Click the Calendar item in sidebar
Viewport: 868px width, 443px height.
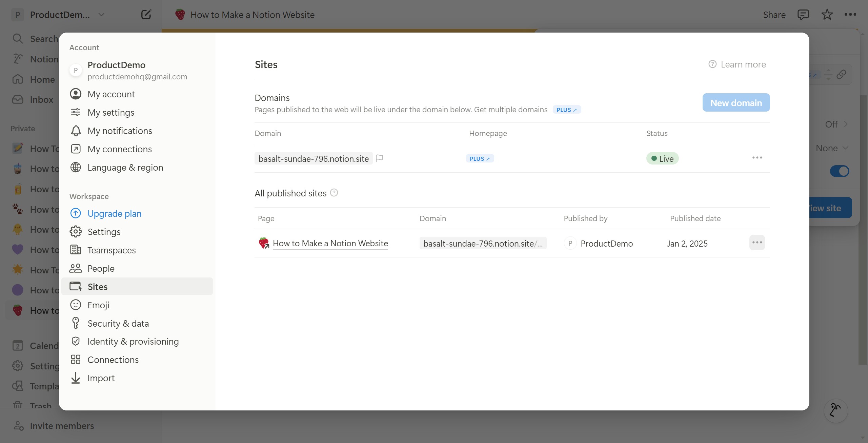(x=35, y=346)
